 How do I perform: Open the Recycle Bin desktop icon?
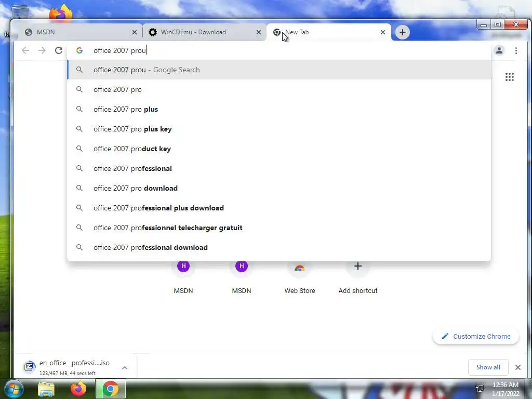(x=20, y=12)
